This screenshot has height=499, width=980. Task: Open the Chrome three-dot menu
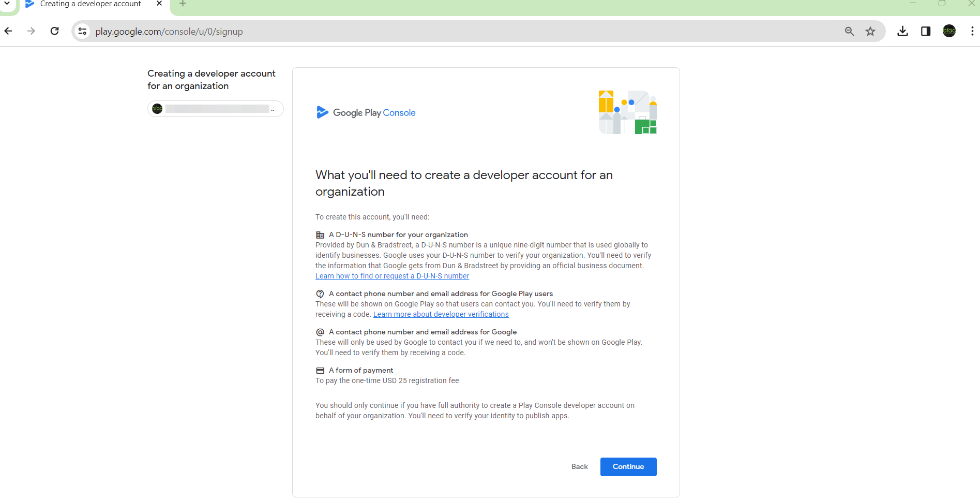click(x=972, y=31)
